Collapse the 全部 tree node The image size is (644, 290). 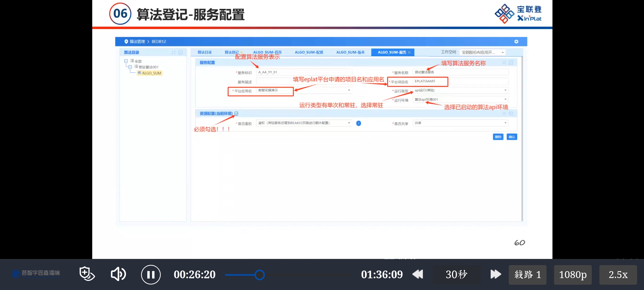[126, 61]
